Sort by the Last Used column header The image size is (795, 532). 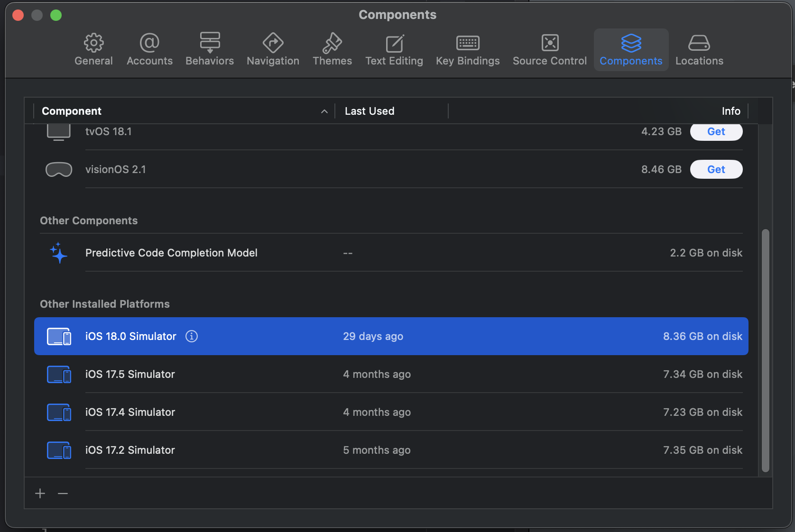pos(370,111)
